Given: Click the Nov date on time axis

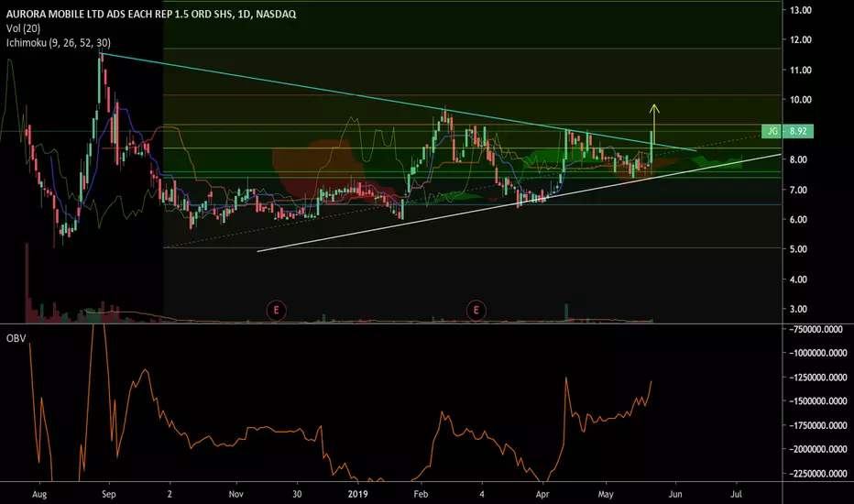Looking at the screenshot, I should tap(235, 494).
